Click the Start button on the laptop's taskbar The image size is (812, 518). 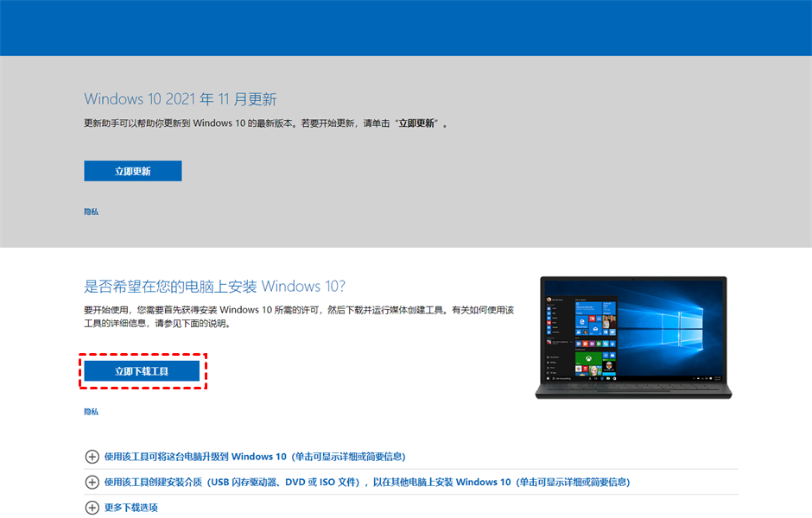[548, 380]
